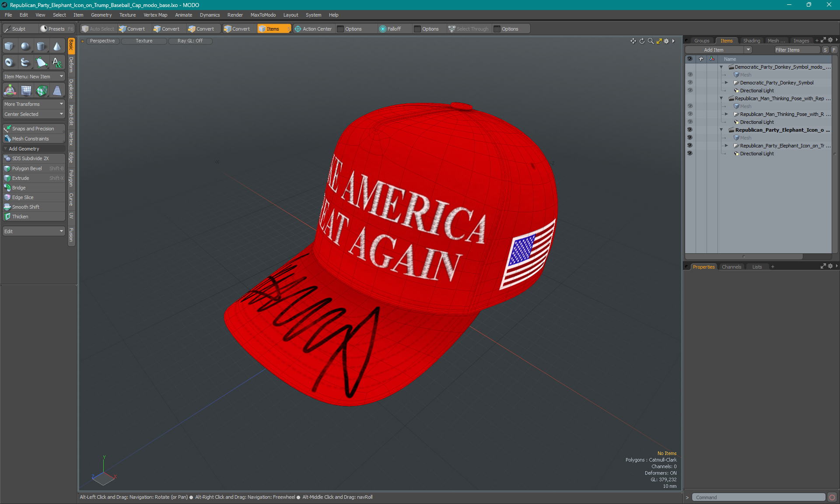Select the Text tool icon
This screenshot has height=504, width=840.
[x=57, y=63]
